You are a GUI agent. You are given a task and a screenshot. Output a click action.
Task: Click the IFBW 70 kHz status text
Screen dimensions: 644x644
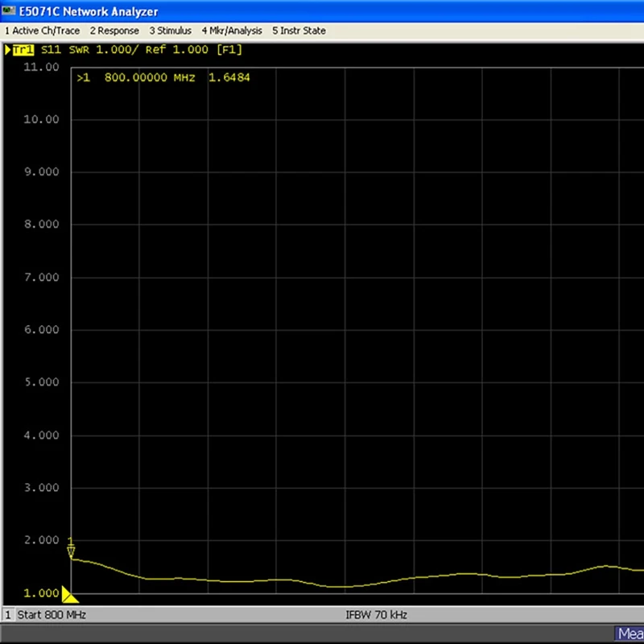376,615
